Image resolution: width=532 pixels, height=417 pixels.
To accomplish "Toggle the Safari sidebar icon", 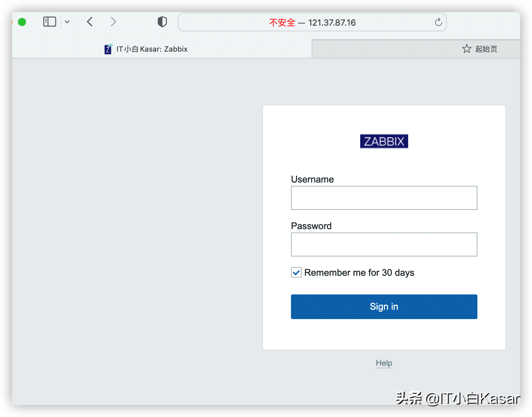I will 50,22.
